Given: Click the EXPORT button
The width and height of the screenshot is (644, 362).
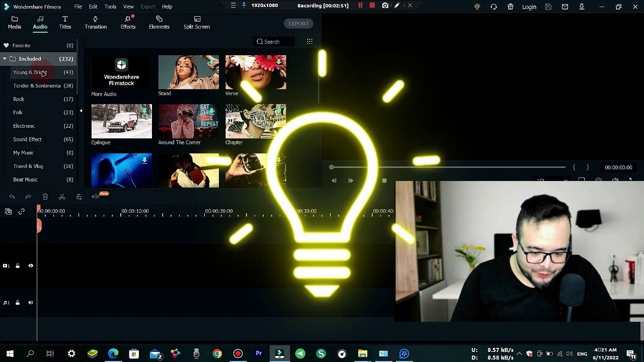Looking at the screenshot, I should point(298,24).
